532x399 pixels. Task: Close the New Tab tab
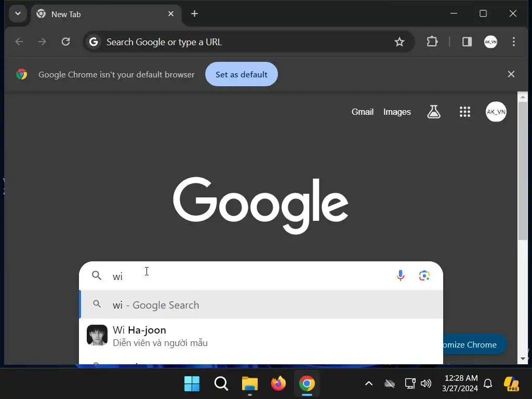[170, 14]
